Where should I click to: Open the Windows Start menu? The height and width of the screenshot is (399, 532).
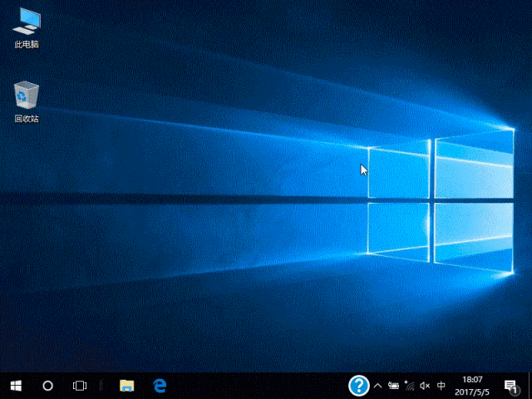click(16, 386)
